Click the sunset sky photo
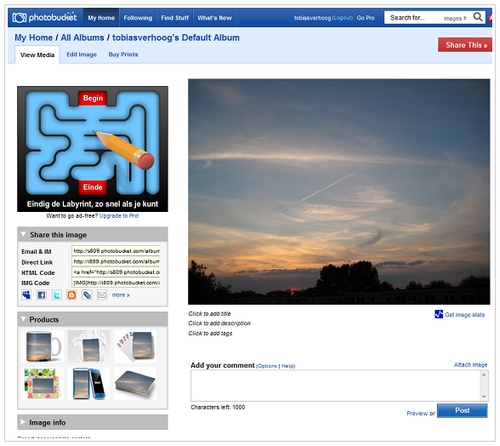The image size is (500, 446). (x=339, y=192)
